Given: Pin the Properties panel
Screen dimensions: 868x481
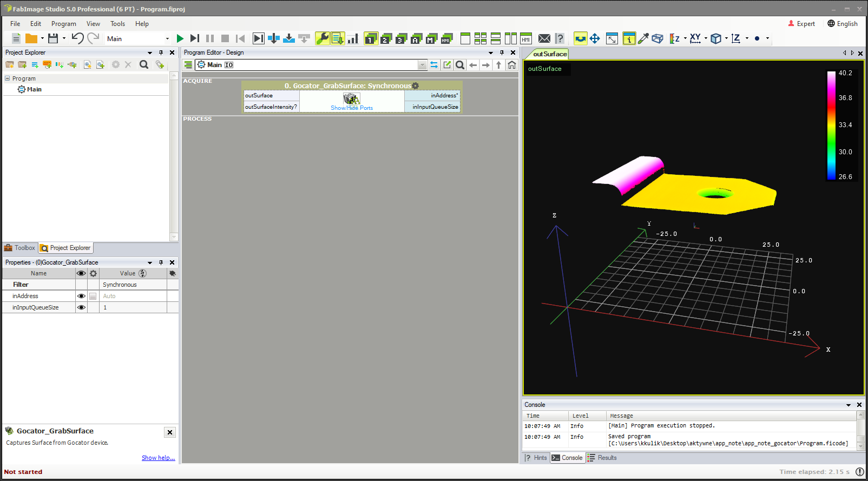Looking at the screenshot, I should [x=161, y=262].
